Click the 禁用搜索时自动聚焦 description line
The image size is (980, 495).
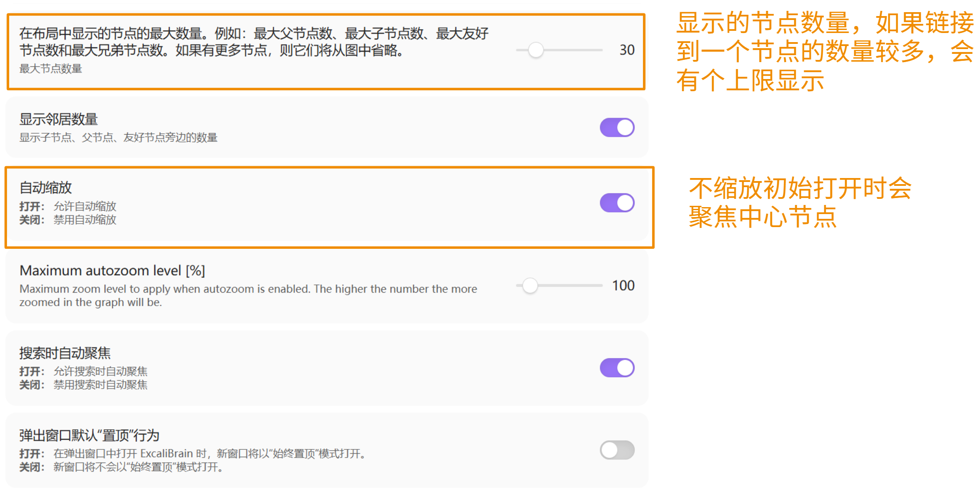point(100,385)
